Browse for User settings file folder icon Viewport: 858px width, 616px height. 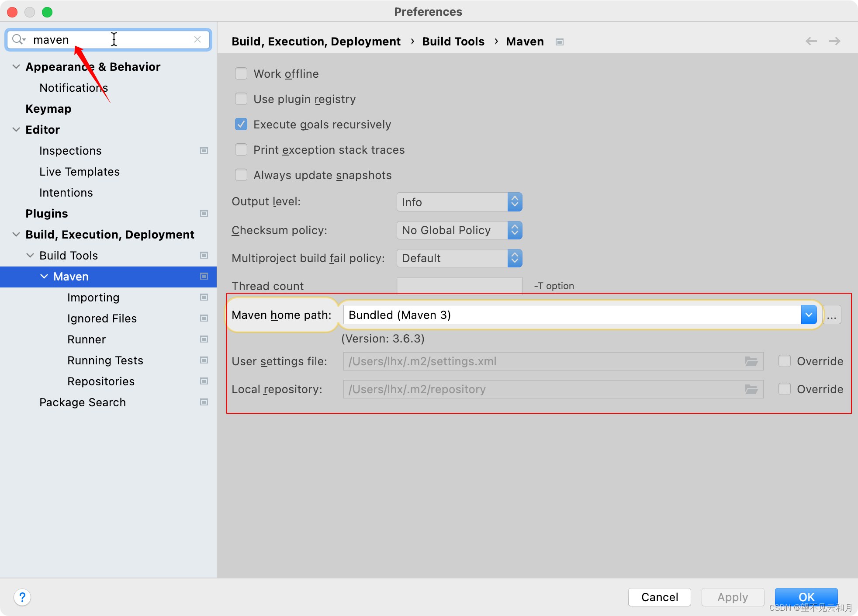(751, 361)
